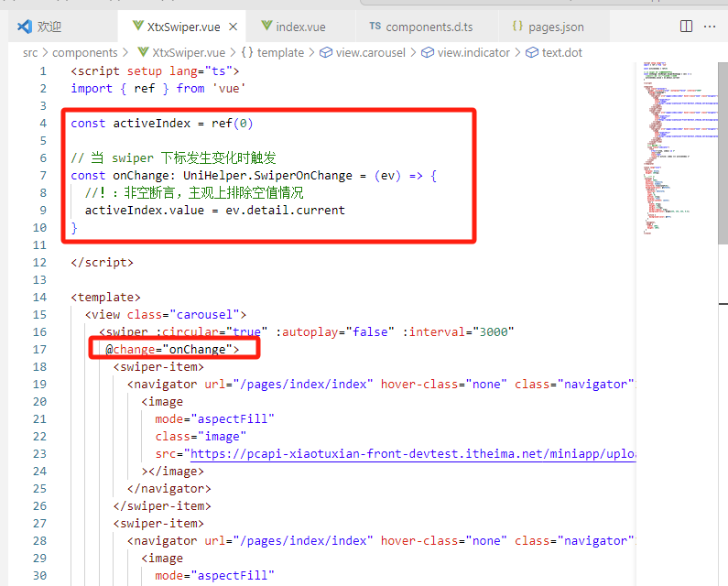Switch to the pages.json tab
The width and height of the screenshot is (728, 586).
click(556, 27)
